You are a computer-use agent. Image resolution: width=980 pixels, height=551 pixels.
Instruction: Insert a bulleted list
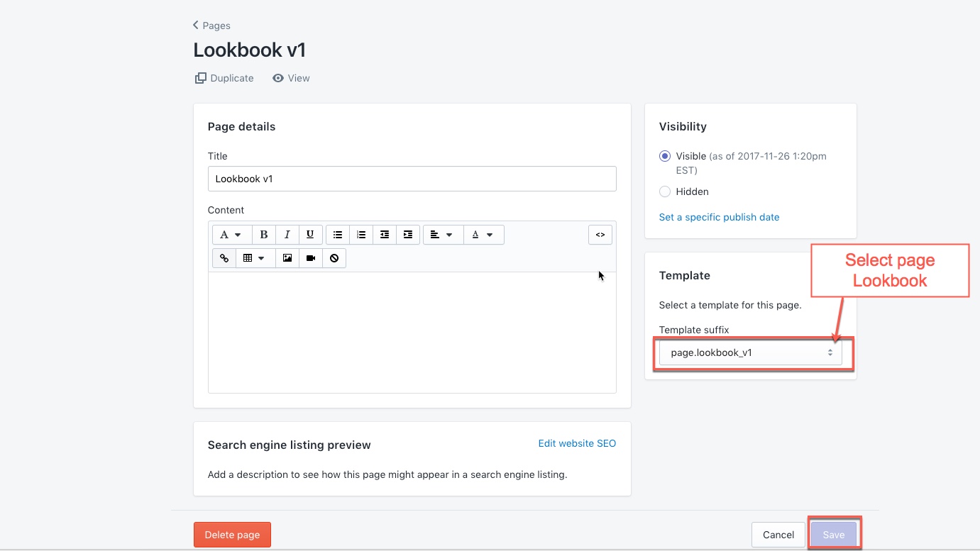[338, 235]
